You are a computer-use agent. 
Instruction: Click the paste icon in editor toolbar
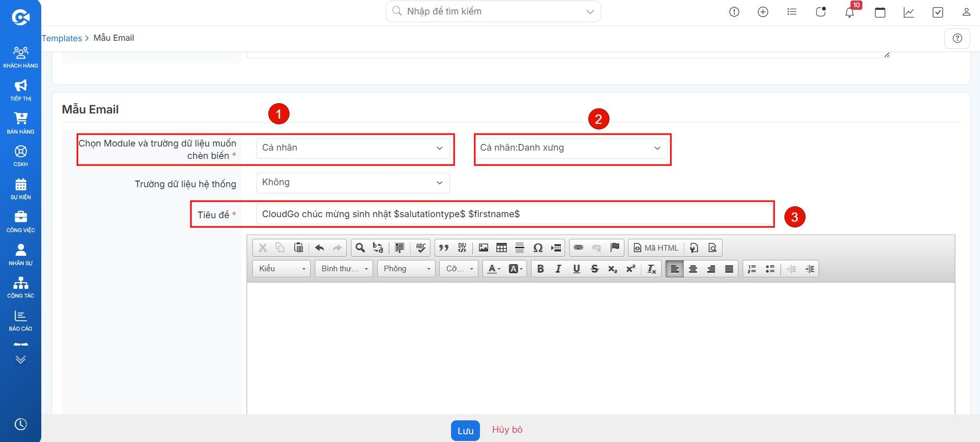pos(298,248)
